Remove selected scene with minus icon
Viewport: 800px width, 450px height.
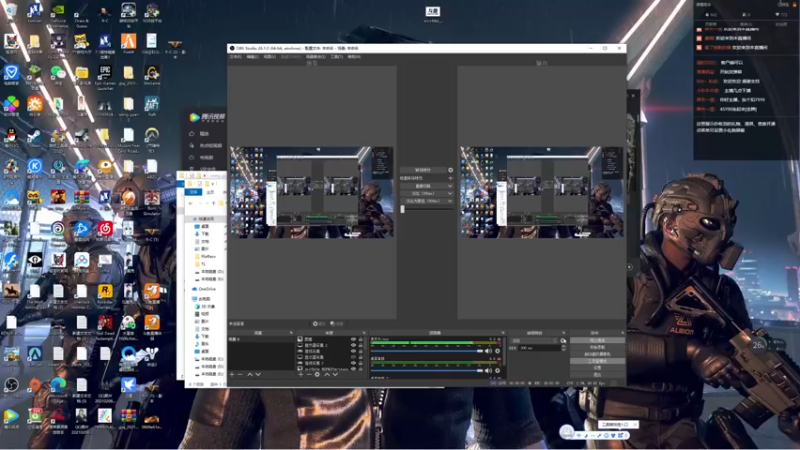coord(240,374)
